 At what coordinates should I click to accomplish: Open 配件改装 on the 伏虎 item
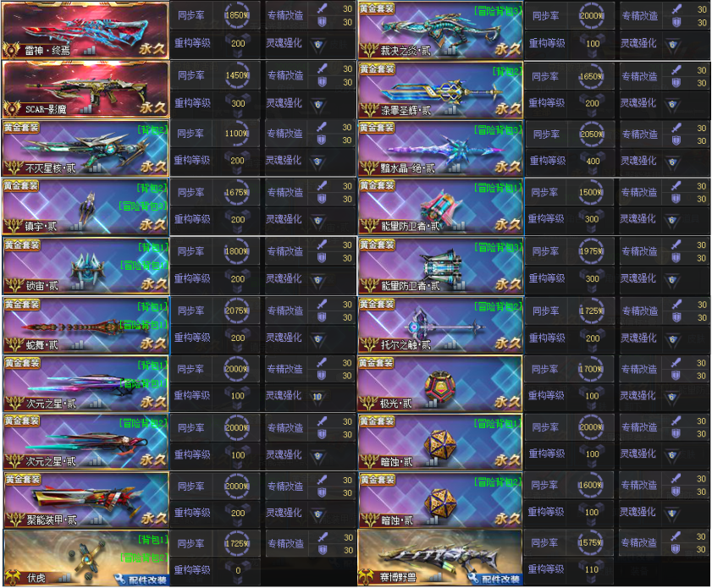point(141,580)
